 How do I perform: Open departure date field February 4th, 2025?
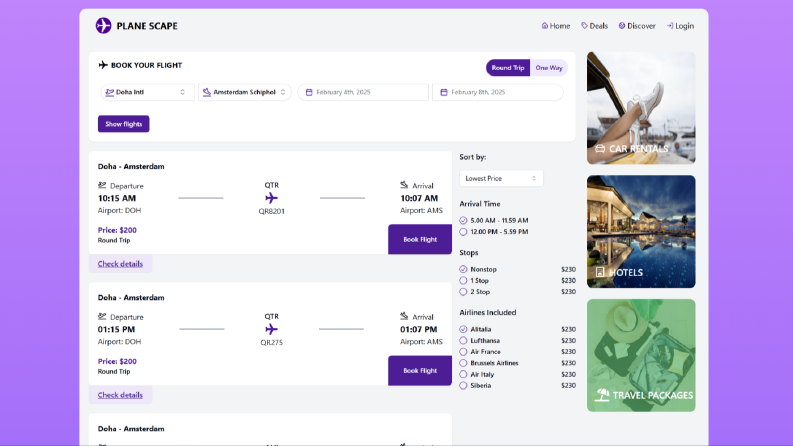point(363,92)
